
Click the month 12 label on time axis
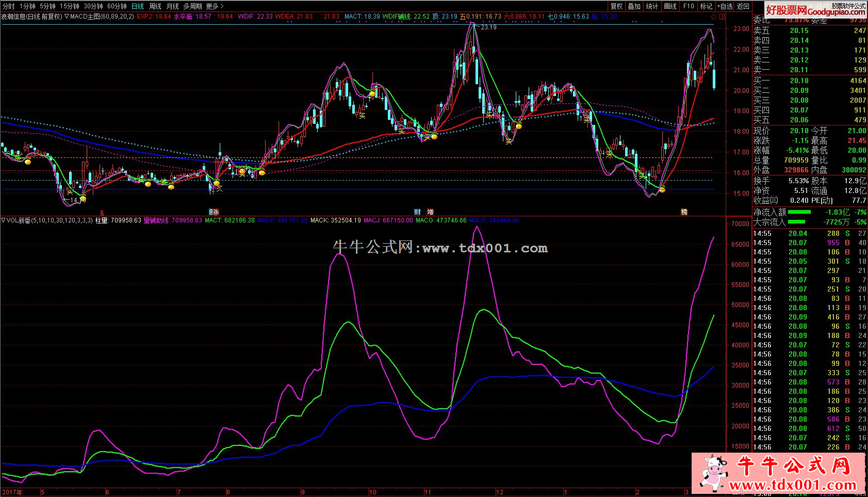(x=499, y=492)
